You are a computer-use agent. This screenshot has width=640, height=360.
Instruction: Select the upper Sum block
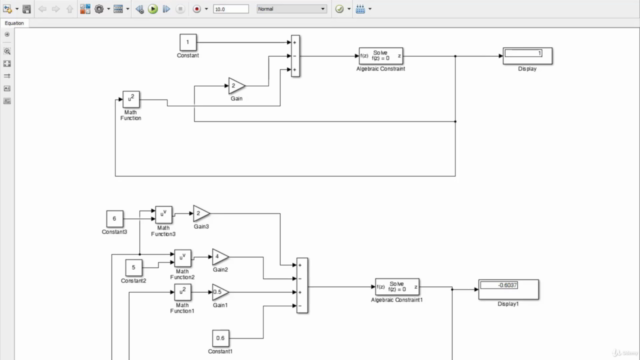[295, 56]
